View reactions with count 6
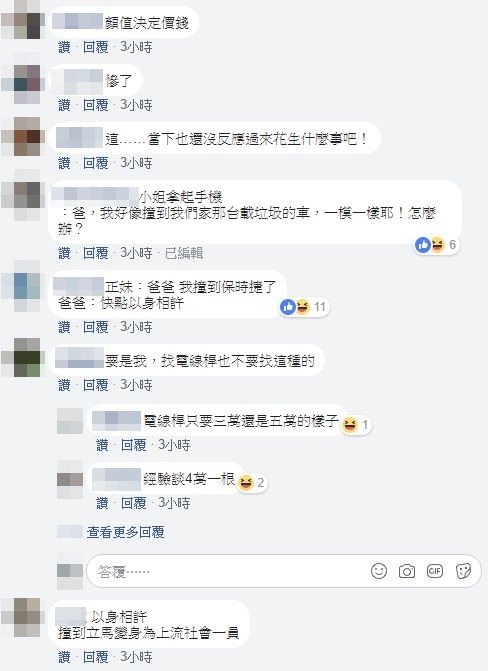488x671 pixels. click(437, 245)
